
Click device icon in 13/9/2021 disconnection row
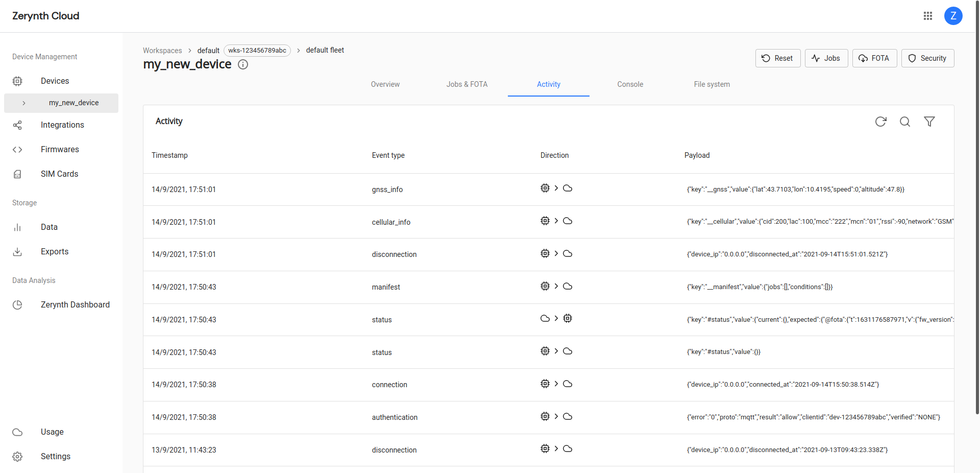[x=545, y=448]
